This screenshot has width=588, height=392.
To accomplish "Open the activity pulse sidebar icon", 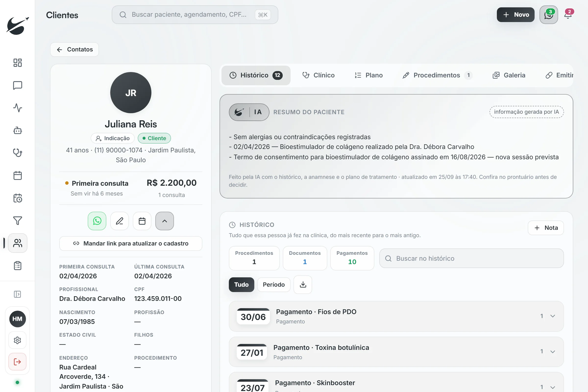I will coord(17,108).
